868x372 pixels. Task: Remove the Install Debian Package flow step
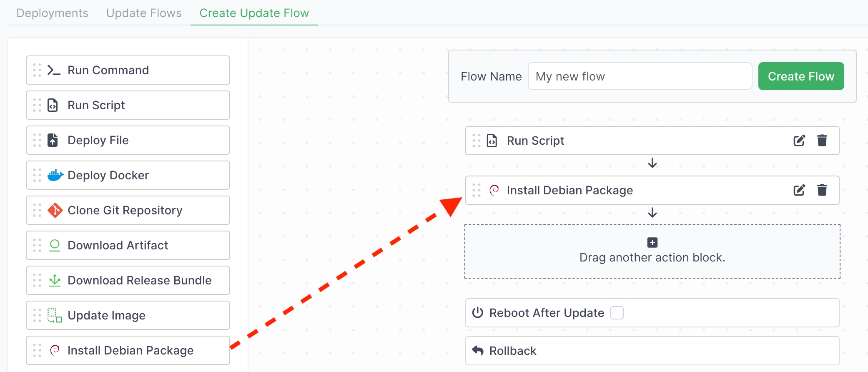pyautogui.click(x=822, y=190)
